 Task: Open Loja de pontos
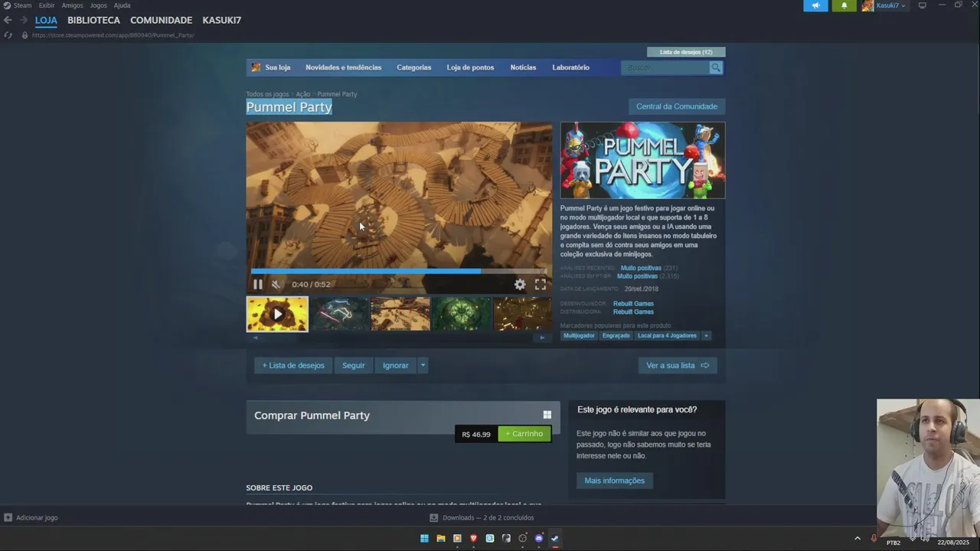pyautogui.click(x=470, y=67)
